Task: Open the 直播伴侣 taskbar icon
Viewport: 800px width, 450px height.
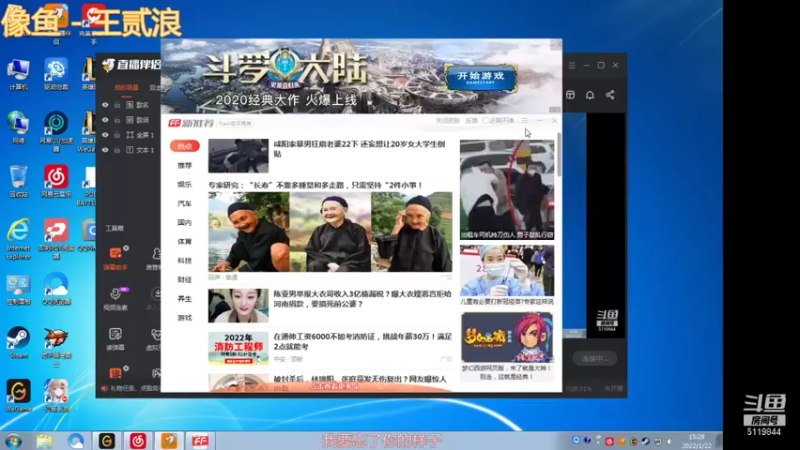Action: coord(169,441)
